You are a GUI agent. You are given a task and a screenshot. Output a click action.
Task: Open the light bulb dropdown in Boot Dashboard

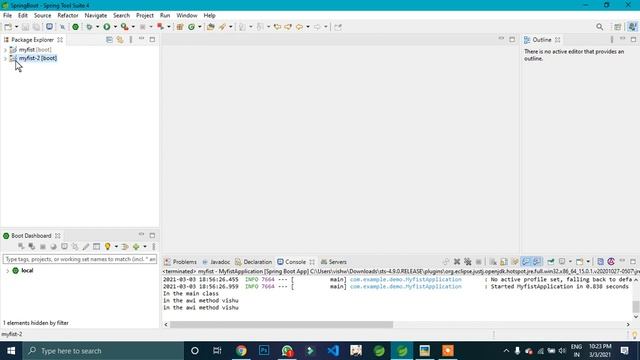116,247
